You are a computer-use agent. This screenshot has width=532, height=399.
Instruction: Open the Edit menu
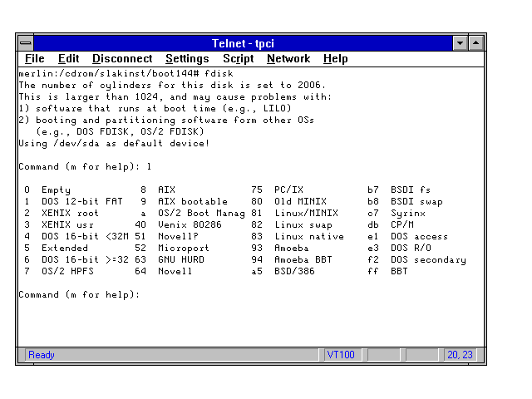point(68,59)
